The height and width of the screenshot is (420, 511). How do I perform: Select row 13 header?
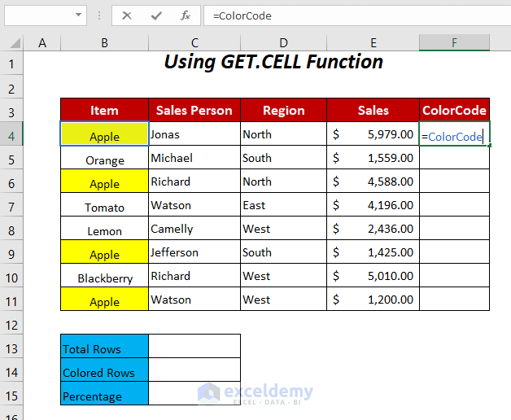[11, 347]
